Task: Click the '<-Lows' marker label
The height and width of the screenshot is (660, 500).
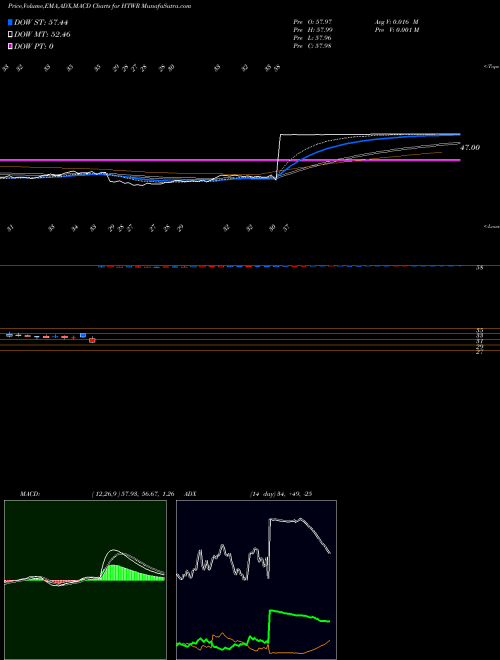Action: point(492,227)
